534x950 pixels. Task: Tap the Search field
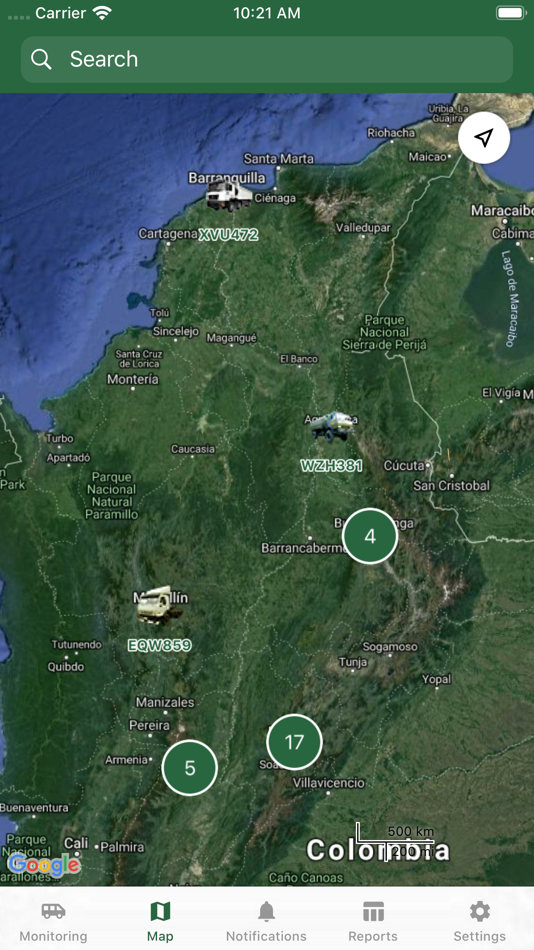click(267, 59)
